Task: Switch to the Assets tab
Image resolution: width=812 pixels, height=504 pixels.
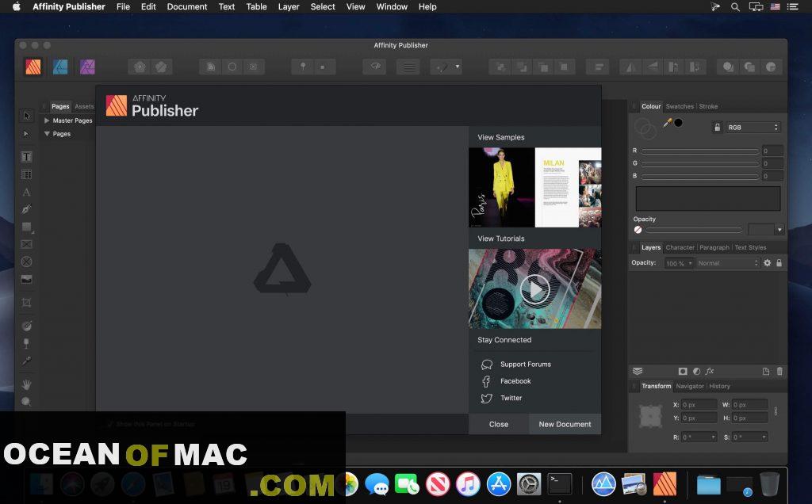Action: click(84, 107)
